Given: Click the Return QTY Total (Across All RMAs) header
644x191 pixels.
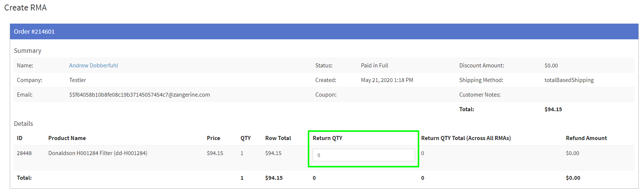Looking at the screenshot, I should [x=466, y=138].
